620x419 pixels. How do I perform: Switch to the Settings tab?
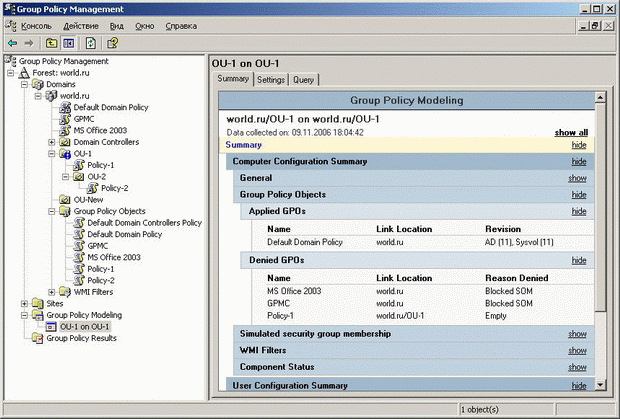[x=271, y=79]
